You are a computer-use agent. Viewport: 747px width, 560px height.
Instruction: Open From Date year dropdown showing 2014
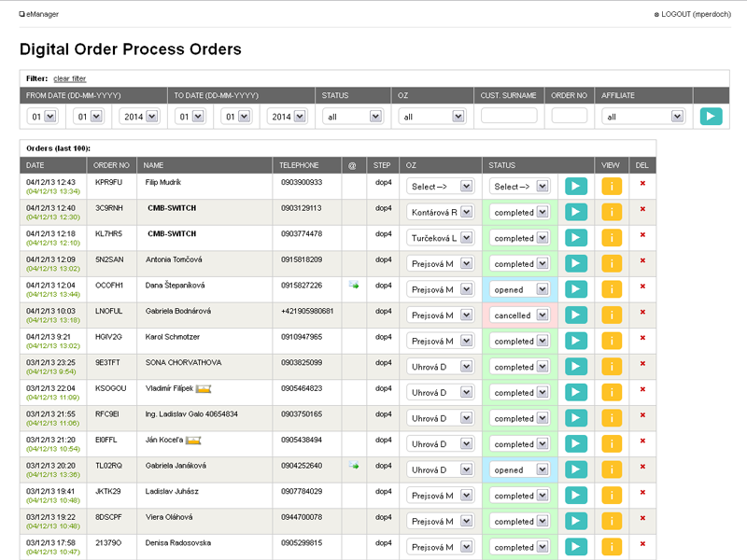138,117
